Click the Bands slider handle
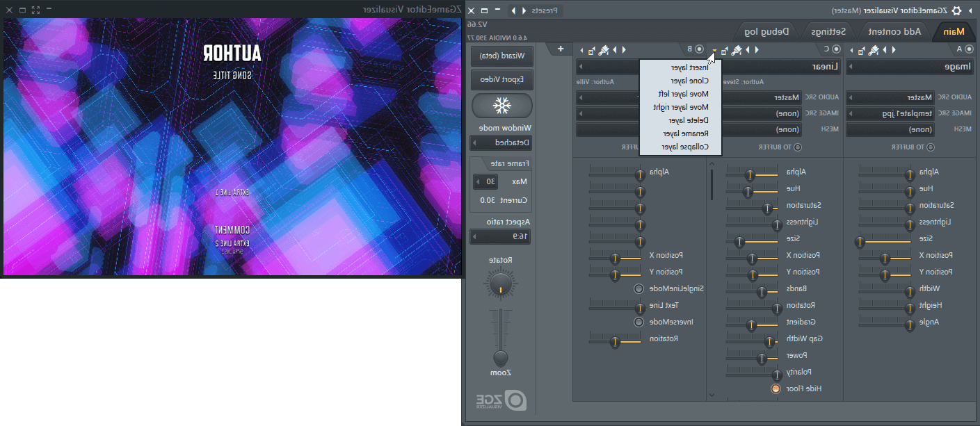Image resolution: width=980 pixels, height=426 pixels. (762, 292)
